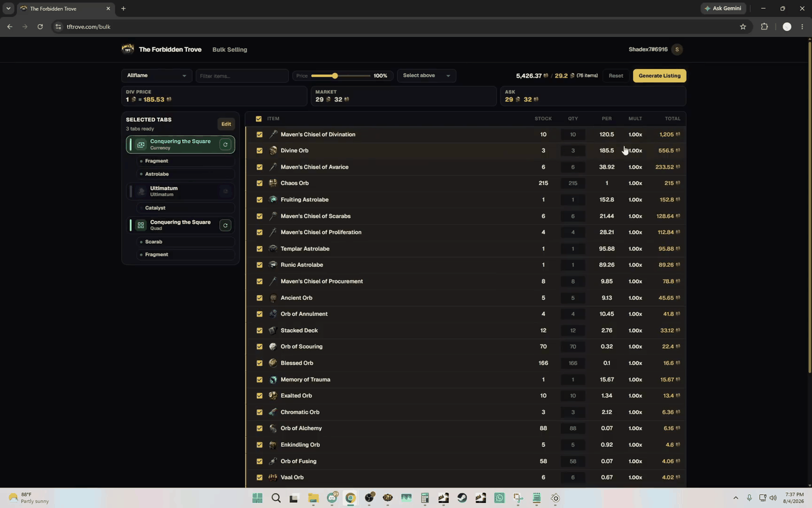Adjust the Price percentage slider handle

point(335,76)
